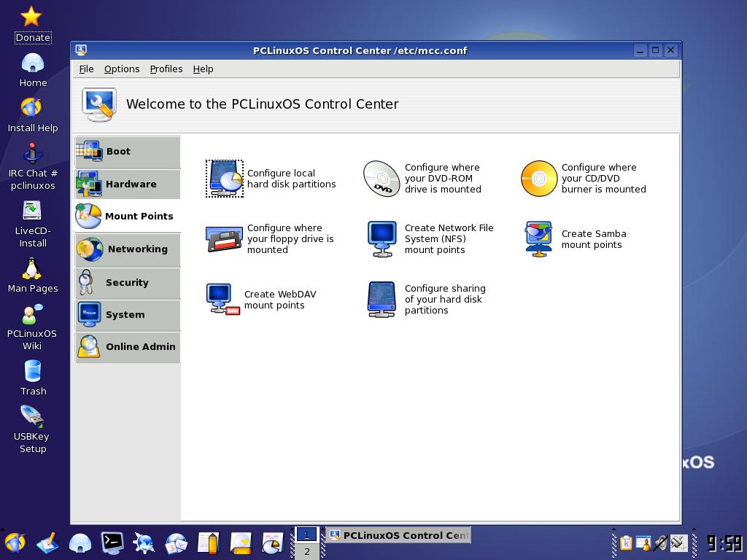Switch to virtual desktop 1
Image resolution: width=747 pixels, height=560 pixels.
tap(307, 534)
